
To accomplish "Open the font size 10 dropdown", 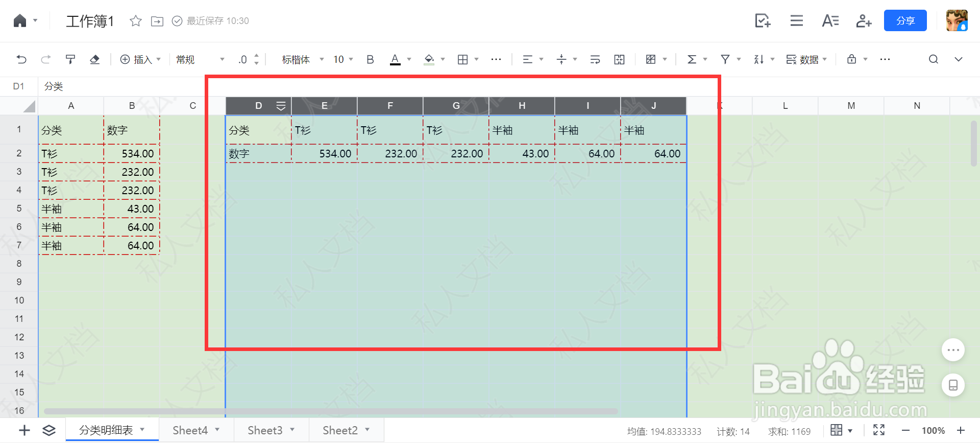I will (x=343, y=59).
